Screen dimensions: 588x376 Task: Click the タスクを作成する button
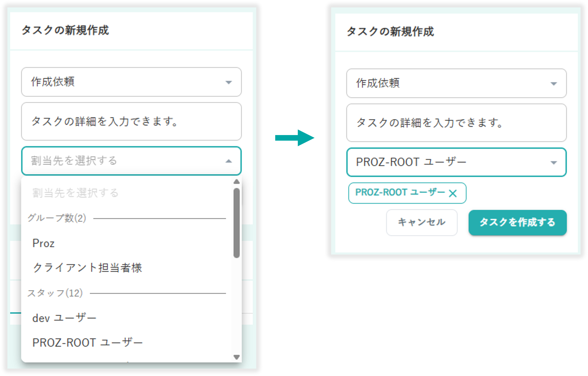517,222
